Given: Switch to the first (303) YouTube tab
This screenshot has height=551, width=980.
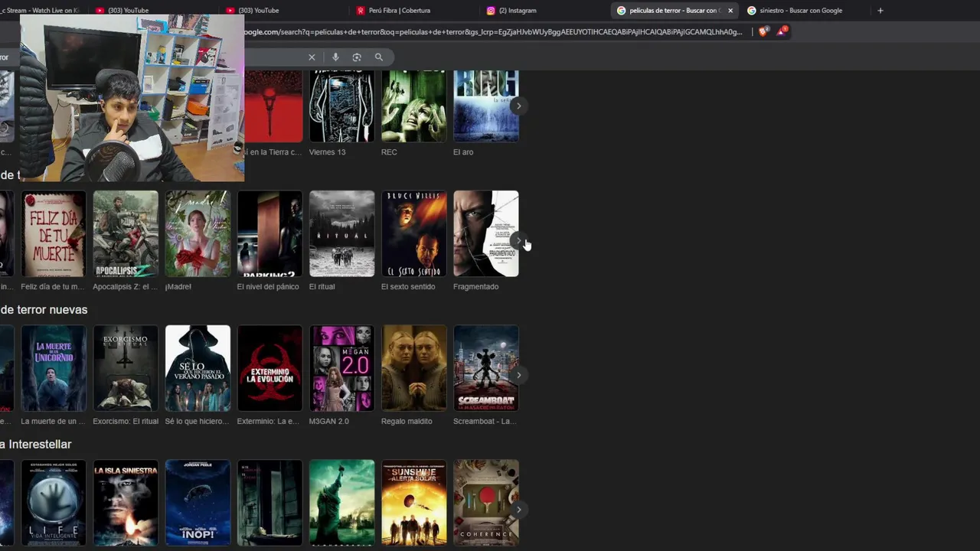Looking at the screenshot, I should (x=154, y=11).
